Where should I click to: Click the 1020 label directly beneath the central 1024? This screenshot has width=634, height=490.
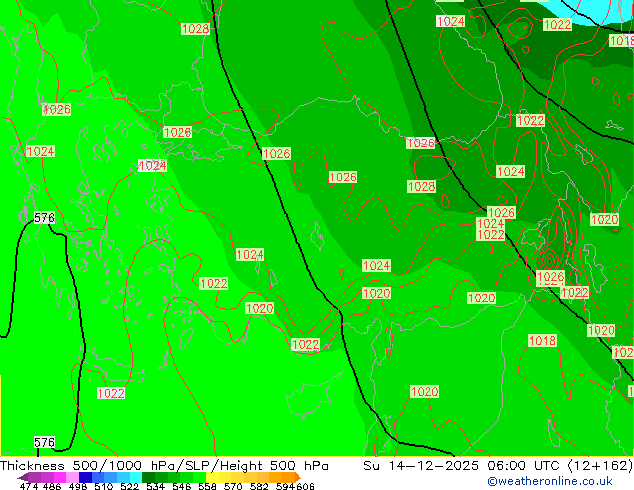tap(376, 293)
